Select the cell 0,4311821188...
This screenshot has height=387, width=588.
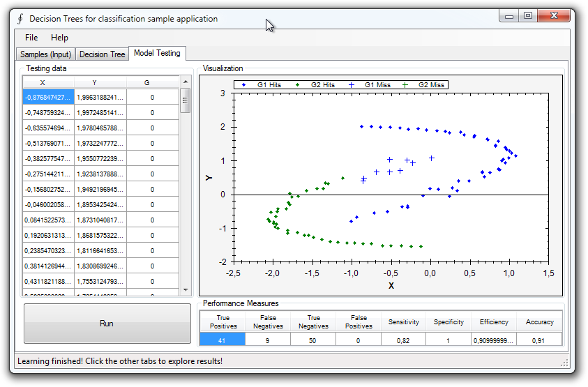(48, 282)
